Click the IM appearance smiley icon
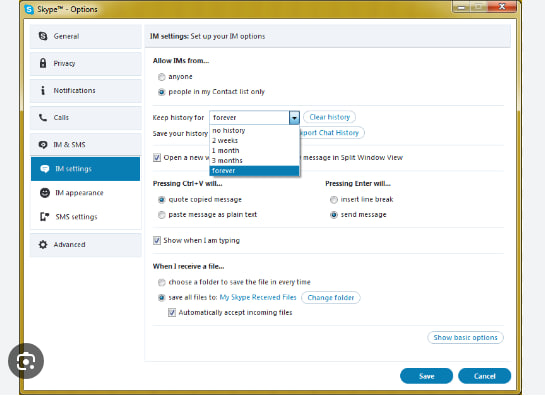The height and width of the screenshot is (396, 545). pos(45,193)
